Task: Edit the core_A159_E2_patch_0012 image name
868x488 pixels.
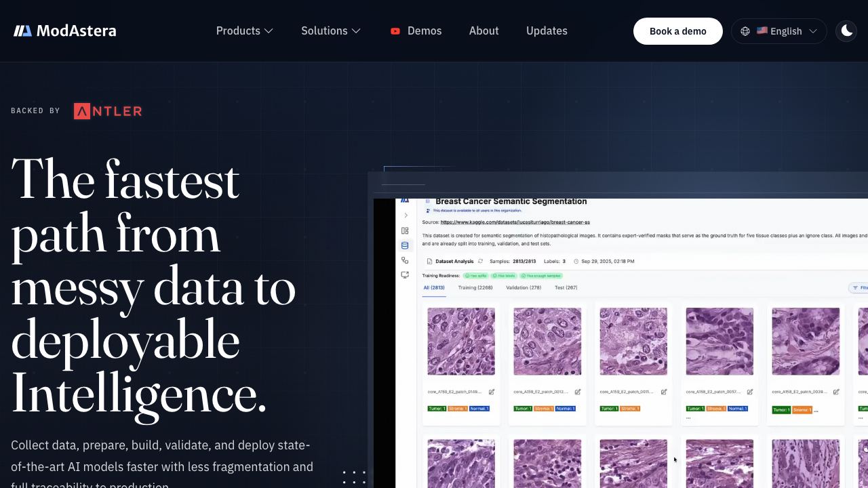Action: coord(578,392)
